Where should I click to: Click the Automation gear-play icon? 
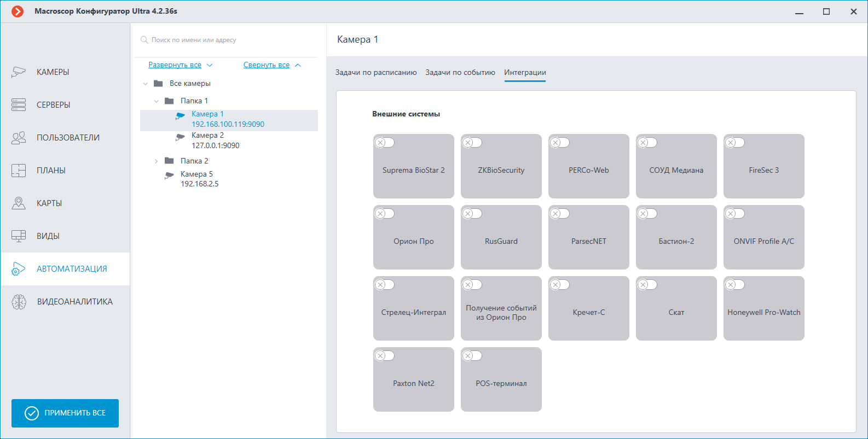coord(19,268)
